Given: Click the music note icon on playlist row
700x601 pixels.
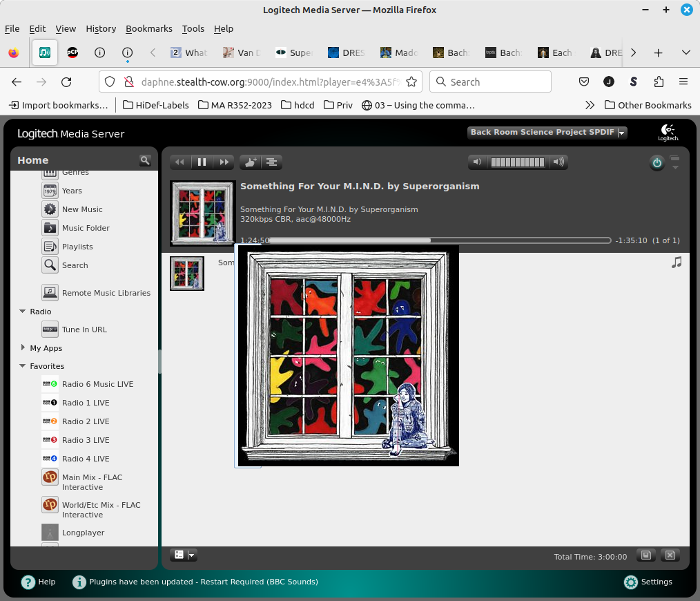Looking at the screenshot, I should (677, 263).
